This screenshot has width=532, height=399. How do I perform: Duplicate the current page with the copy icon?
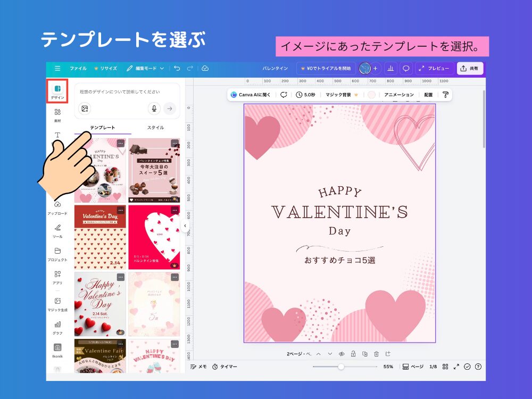pos(365,354)
